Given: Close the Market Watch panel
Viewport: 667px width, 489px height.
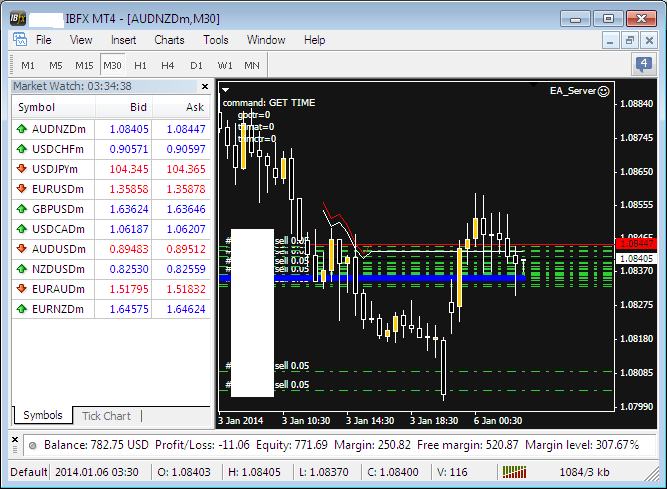Looking at the screenshot, I should tap(205, 86).
